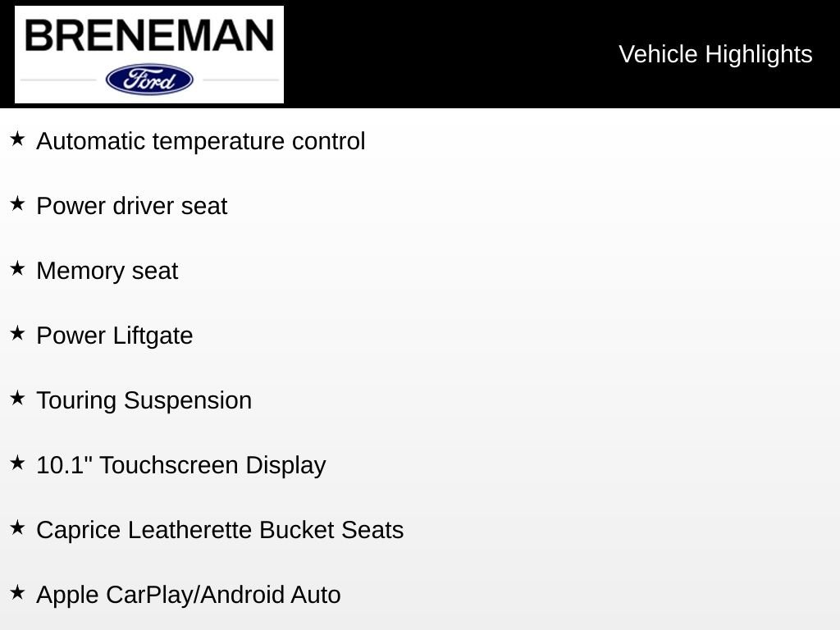The width and height of the screenshot is (840, 630).
Task: Select the star icon beside Memory seat
Action: click(x=17, y=268)
